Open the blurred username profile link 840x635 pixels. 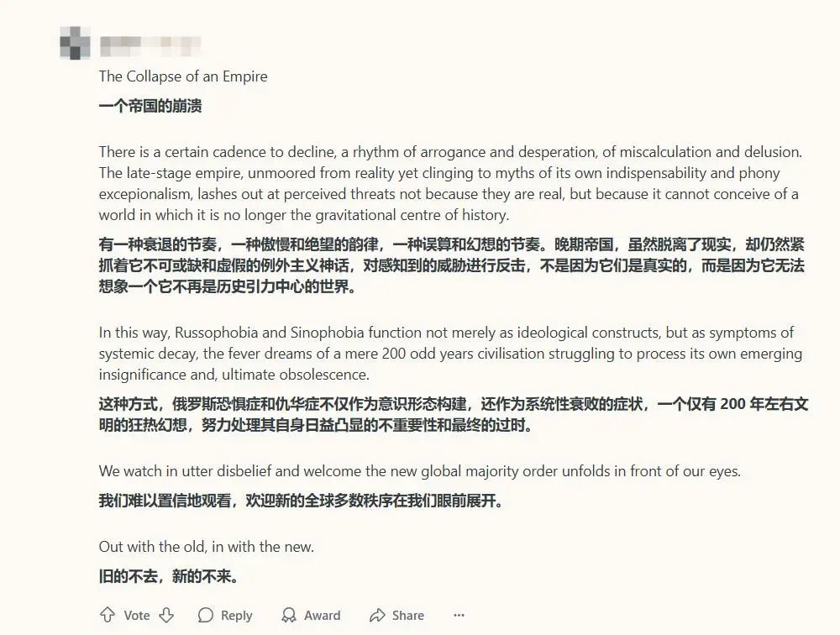tap(151, 42)
